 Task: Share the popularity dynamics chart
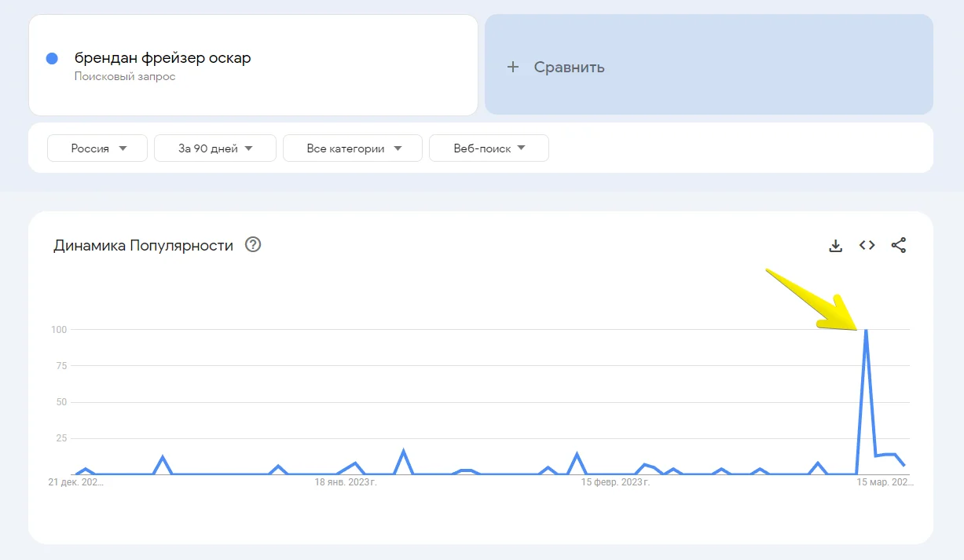click(x=899, y=246)
